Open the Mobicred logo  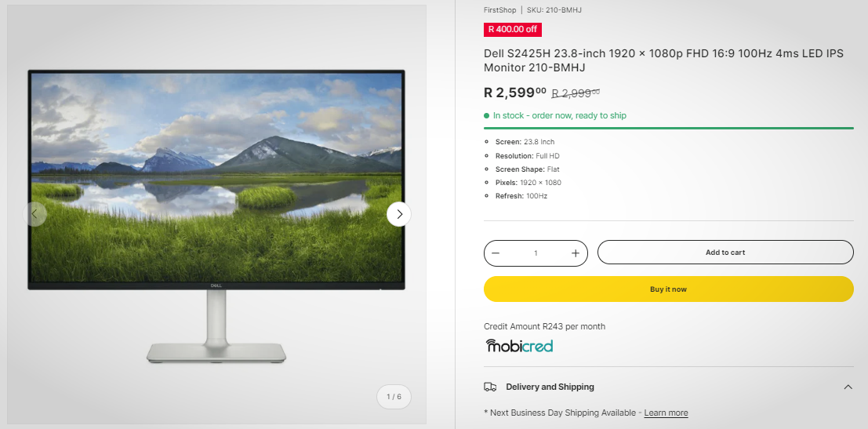(x=519, y=346)
